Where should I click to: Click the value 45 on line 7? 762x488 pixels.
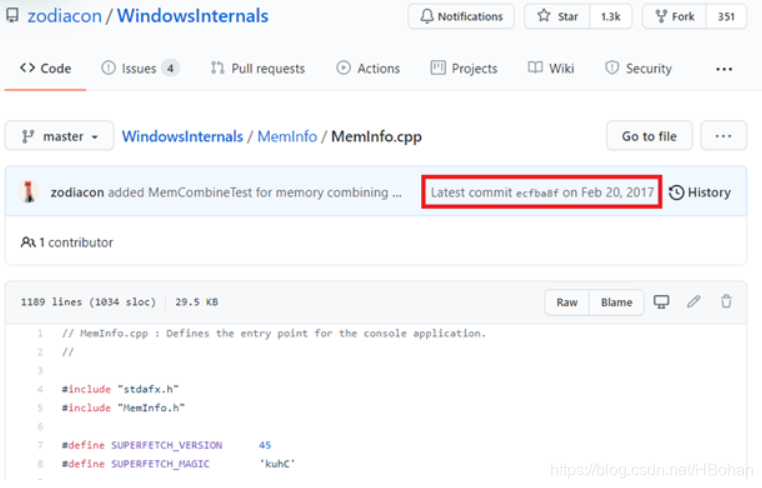265,445
